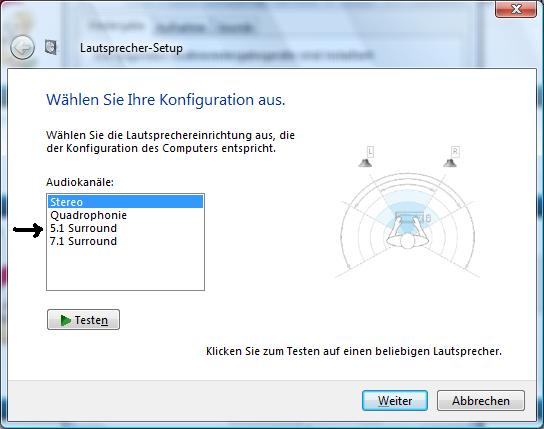This screenshot has height=429, width=544.
Task: Test the right speaker icon in the diagram
Action: coord(450,162)
